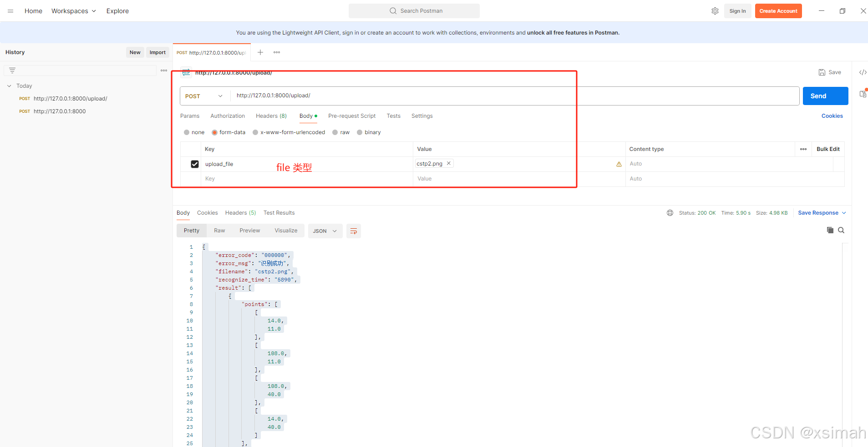Click the hamburger menu icon
The width and height of the screenshot is (868, 447).
point(10,10)
